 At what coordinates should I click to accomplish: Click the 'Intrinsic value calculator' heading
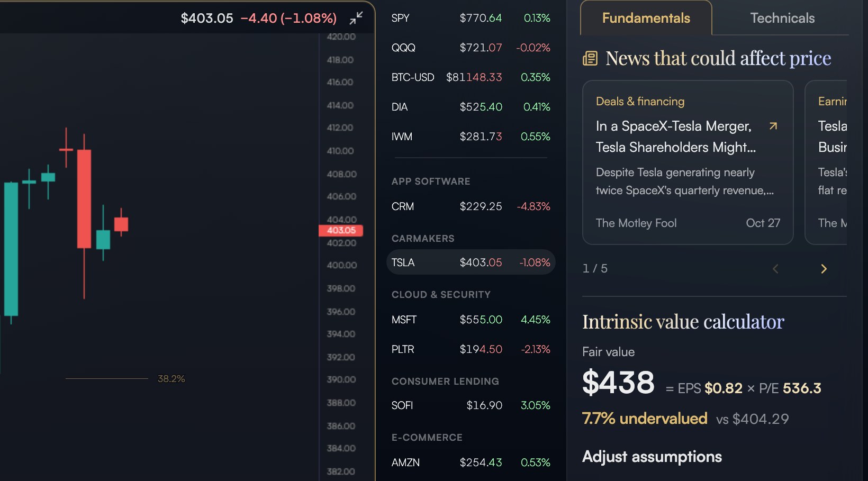pyautogui.click(x=683, y=322)
